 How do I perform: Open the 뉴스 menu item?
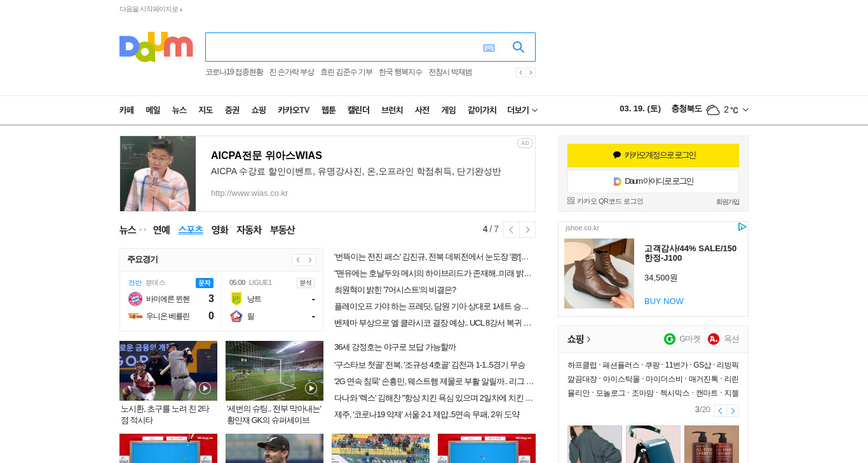click(179, 110)
